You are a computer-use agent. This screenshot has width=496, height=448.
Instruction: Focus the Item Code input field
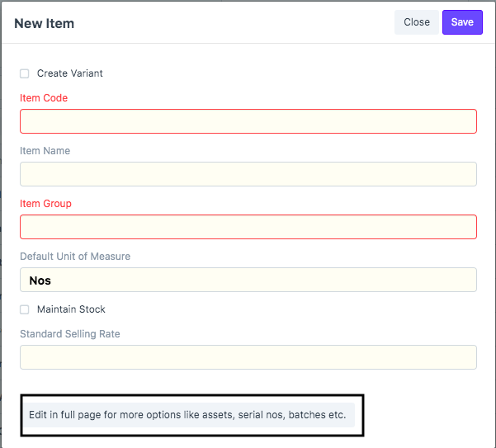point(248,121)
